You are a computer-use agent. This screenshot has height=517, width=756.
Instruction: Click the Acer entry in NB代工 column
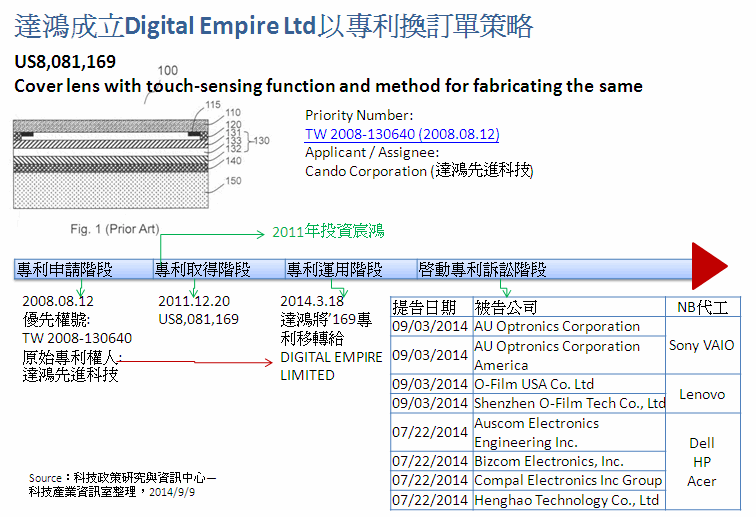[x=702, y=481]
